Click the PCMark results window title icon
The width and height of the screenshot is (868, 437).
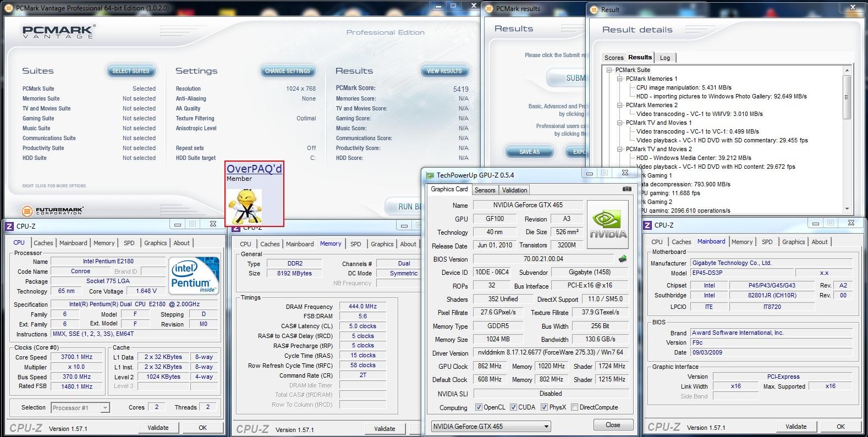point(490,8)
